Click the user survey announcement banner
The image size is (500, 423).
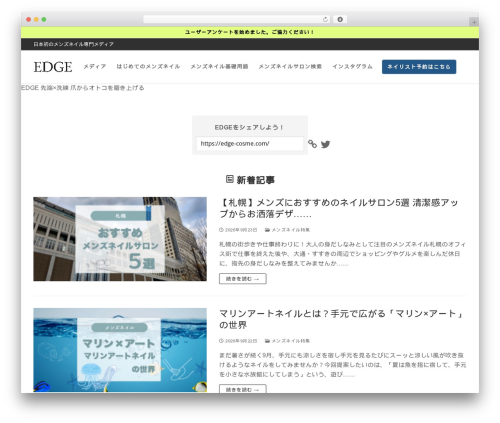250,32
